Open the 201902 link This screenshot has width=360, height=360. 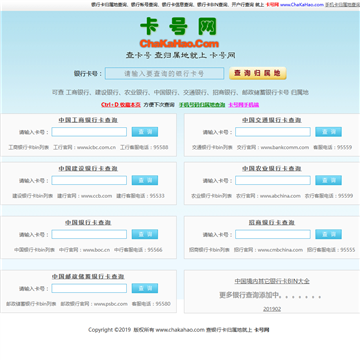click(x=272, y=309)
